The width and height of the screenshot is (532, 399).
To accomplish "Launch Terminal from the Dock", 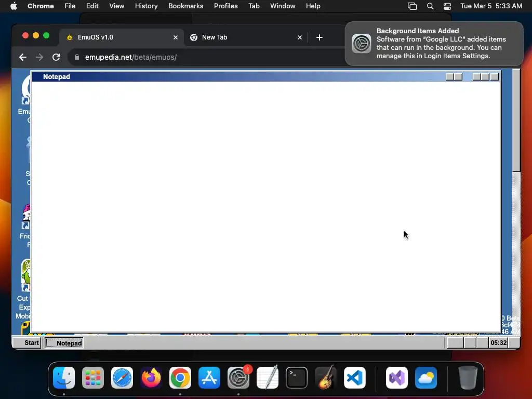I will click(297, 378).
